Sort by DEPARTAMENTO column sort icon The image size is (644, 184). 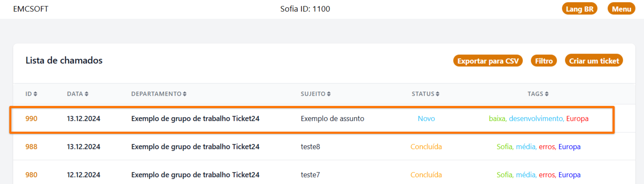[x=185, y=94]
